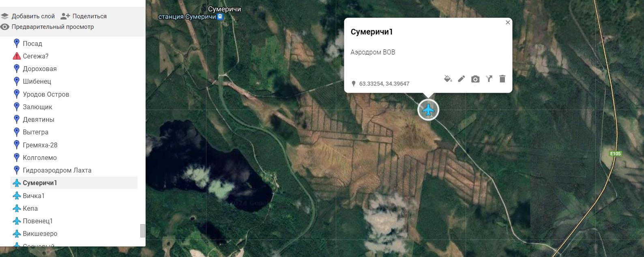Click the sidebar list scrollbar handle
This screenshot has height=257, width=644.
coord(142,230)
